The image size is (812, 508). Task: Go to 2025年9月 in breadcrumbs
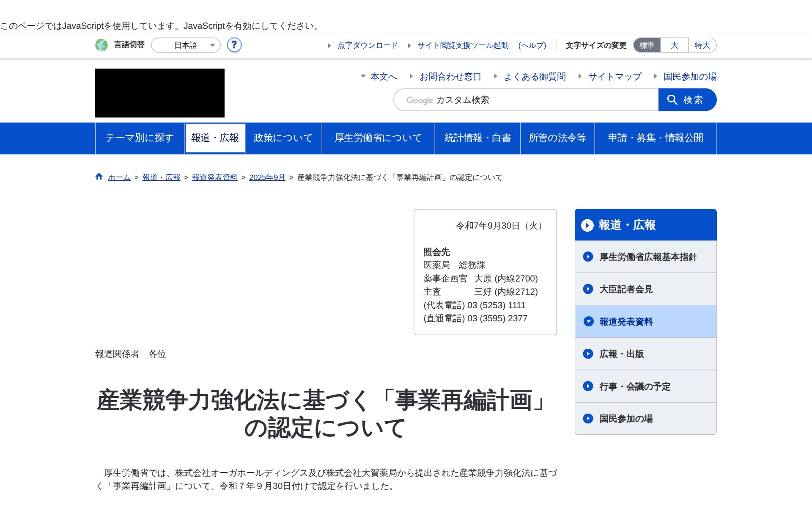(266, 177)
